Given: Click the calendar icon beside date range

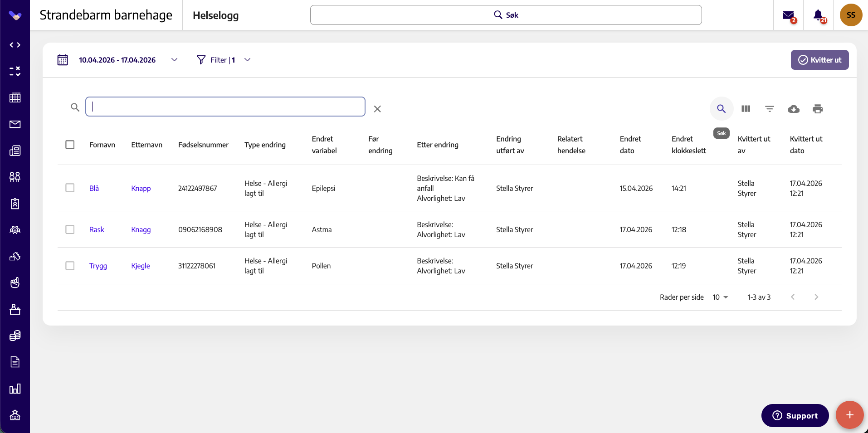Looking at the screenshot, I should [63, 60].
